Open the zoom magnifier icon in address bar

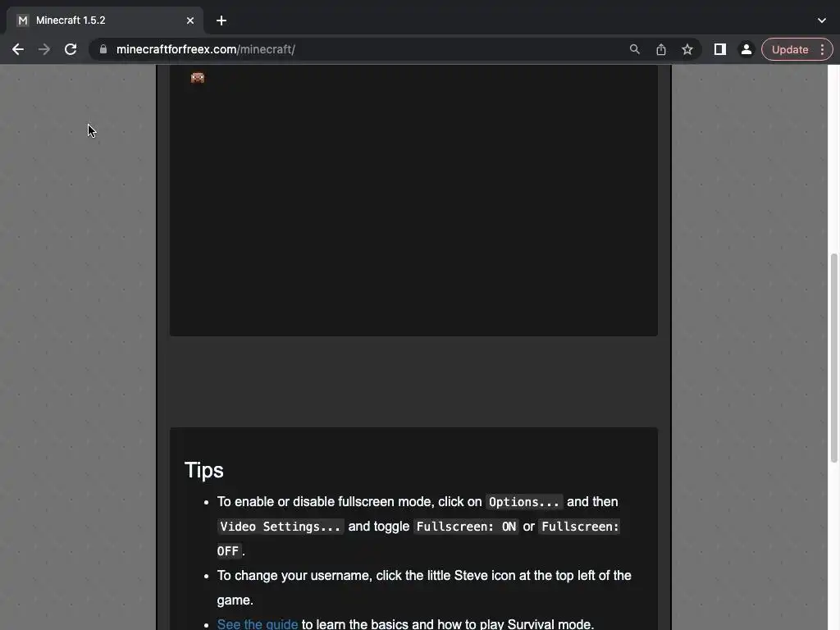(634, 49)
